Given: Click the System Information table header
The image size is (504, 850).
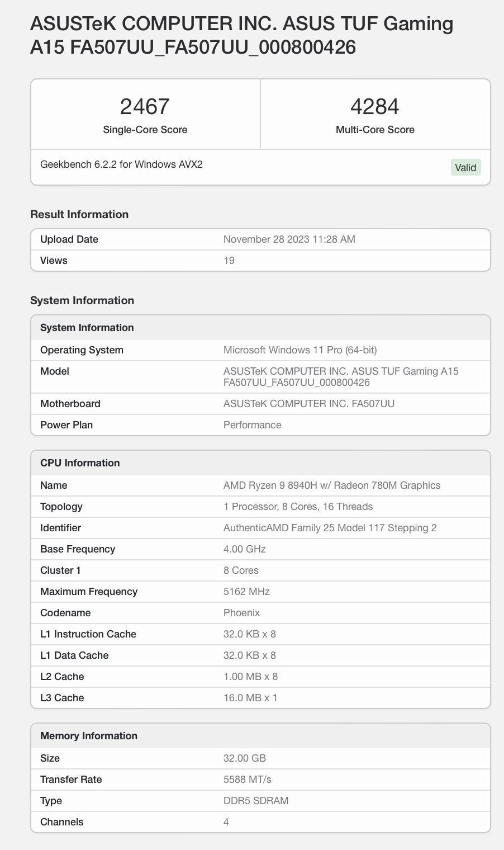Looking at the screenshot, I should pyautogui.click(x=260, y=328).
